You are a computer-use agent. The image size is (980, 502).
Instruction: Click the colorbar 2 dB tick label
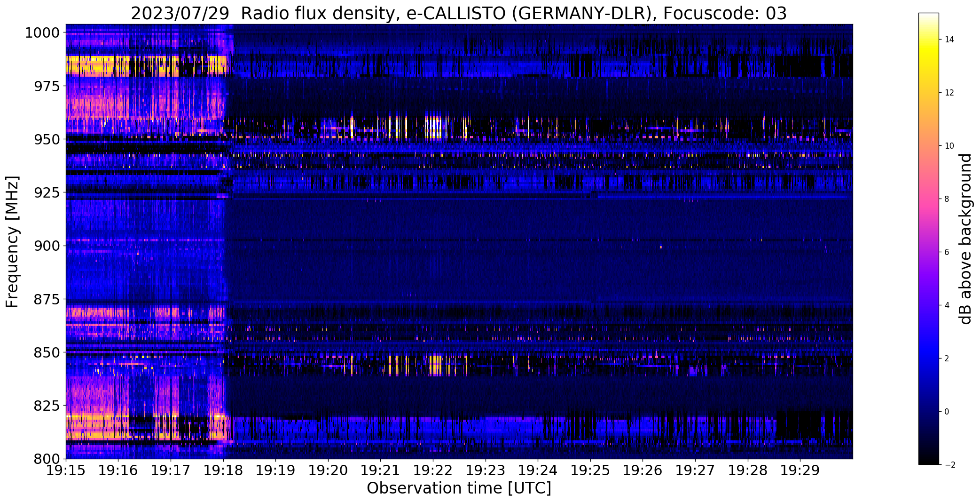[947, 359]
